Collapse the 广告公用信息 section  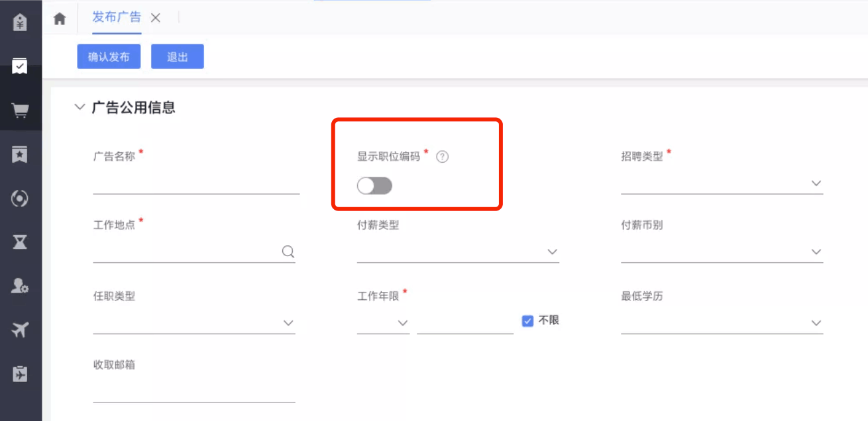pyautogui.click(x=80, y=107)
